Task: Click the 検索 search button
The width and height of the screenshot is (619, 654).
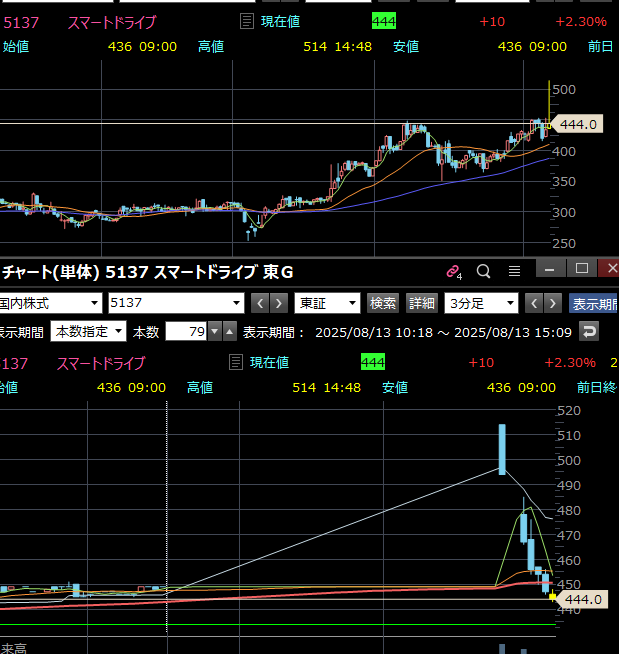Action: point(382,303)
